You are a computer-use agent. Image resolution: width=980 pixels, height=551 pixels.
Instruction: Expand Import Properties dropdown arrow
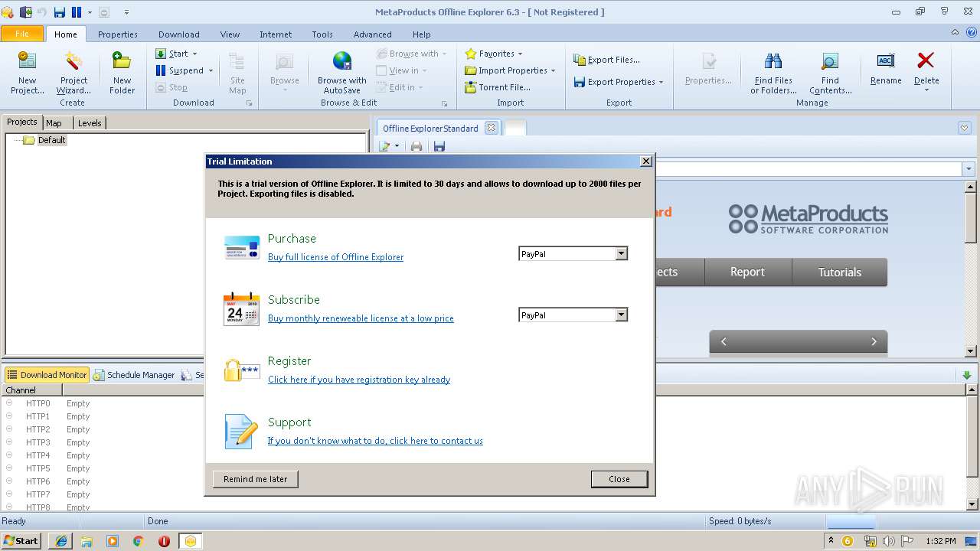(553, 70)
